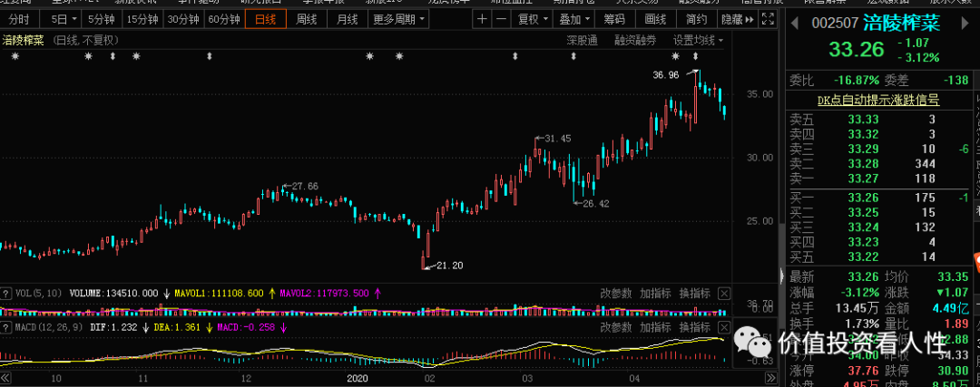Click the 融资融券 label
Screen dimensions: 980x387
pos(635,41)
